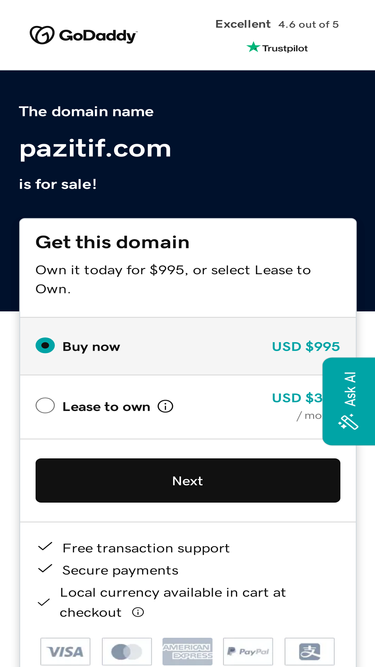Click the pazitif.com domain heading
Screen dimensions: 375x667
tap(95, 149)
